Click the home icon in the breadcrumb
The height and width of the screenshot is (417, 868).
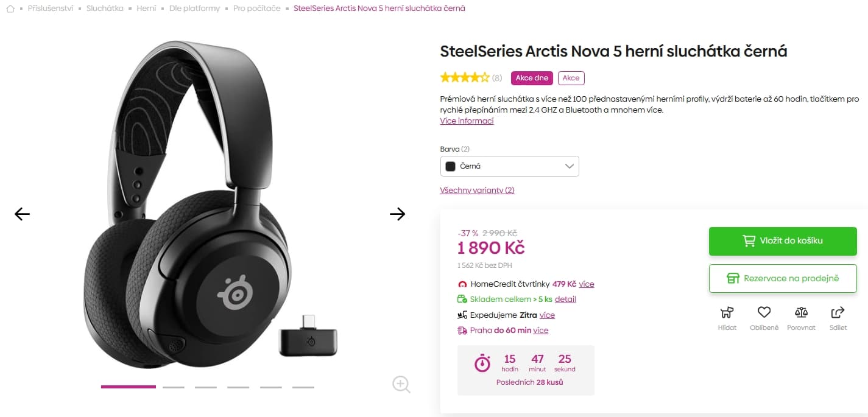(x=10, y=9)
